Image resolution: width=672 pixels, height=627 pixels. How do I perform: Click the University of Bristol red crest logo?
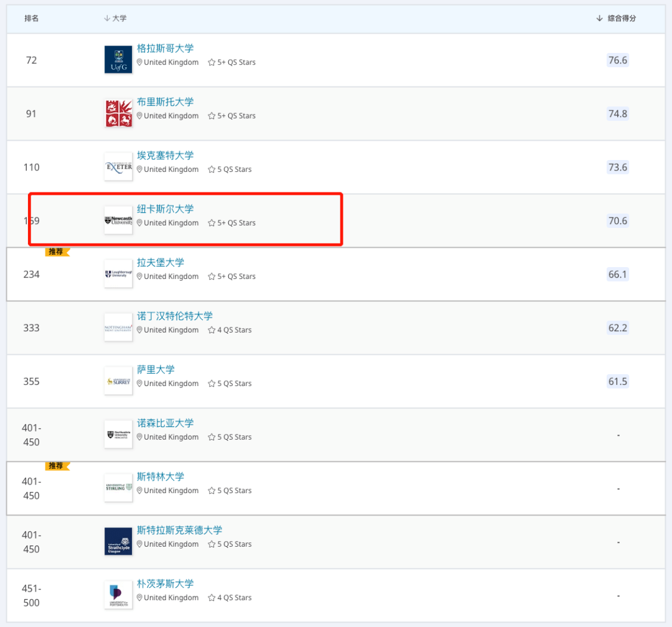[x=118, y=113]
